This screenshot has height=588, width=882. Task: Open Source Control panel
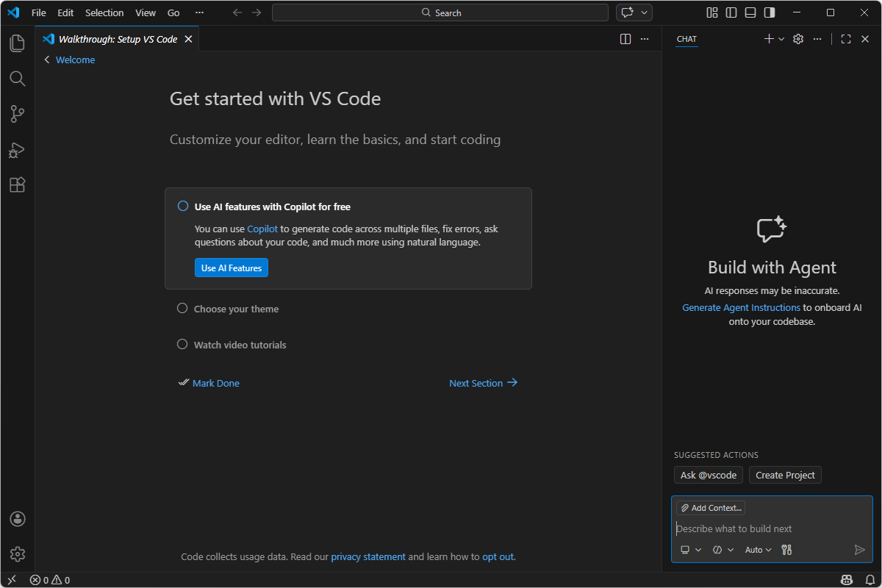pos(17,114)
